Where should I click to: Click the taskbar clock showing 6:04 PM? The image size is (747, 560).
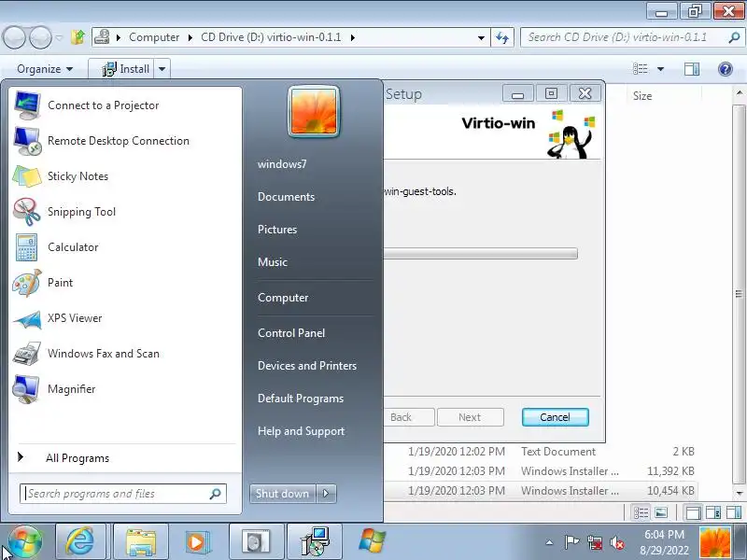pos(664,542)
